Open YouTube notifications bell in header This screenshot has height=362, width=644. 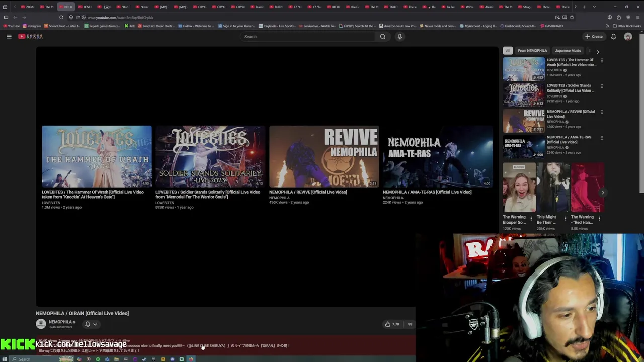613,37
